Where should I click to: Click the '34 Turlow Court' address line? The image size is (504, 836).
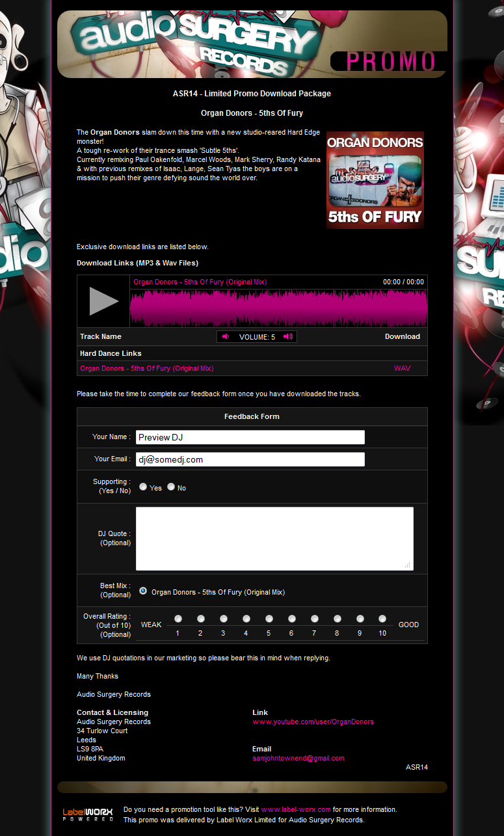tap(102, 731)
